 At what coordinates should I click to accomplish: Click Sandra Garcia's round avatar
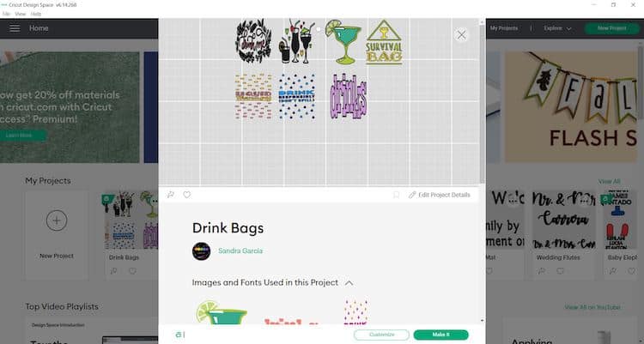click(201, 250)
